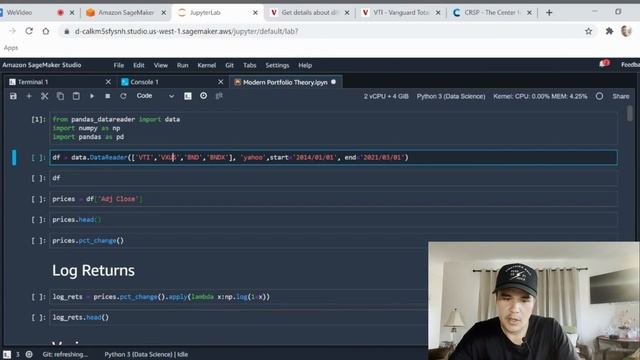The image size is (640, 360).
Task: Open the Code cell type dropdown
Action: click(155, 96)
